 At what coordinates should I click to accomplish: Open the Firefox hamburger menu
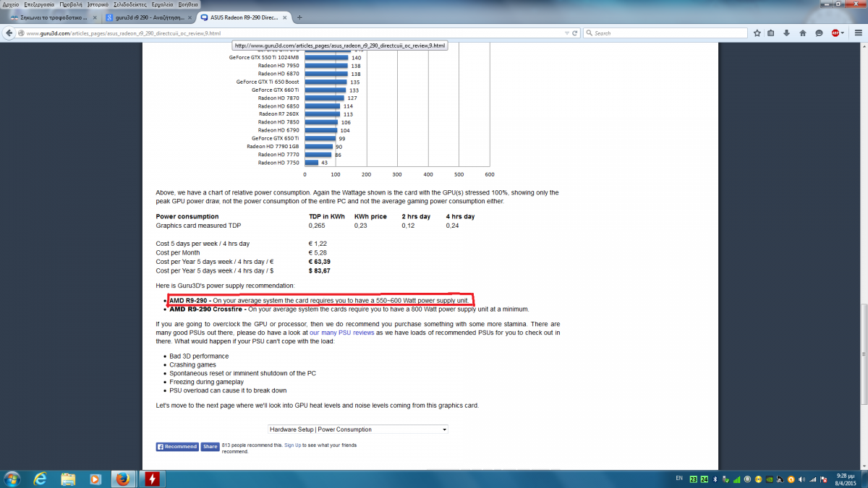pos(857,33)
